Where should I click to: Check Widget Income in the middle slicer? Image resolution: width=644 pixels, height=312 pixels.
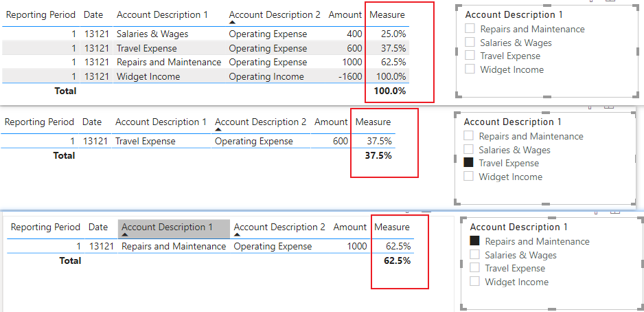(469, 177)
